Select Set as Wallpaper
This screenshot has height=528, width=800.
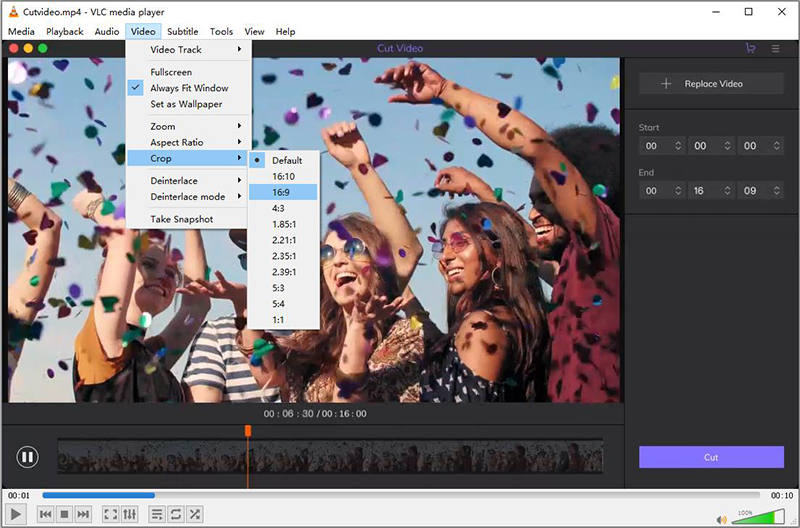point(187,104)
